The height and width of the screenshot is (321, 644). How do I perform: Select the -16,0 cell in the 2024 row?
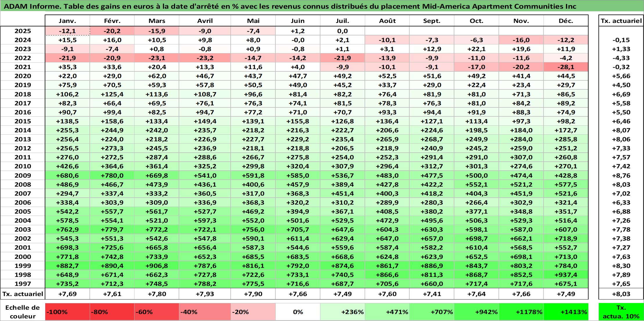click(x=521, y=40)
